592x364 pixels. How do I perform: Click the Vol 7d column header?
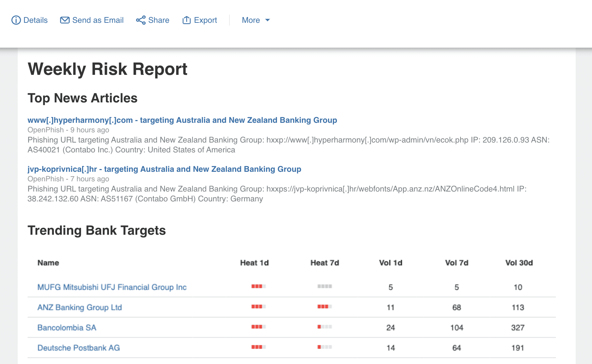pyautogui.click(x=457, y=263)
